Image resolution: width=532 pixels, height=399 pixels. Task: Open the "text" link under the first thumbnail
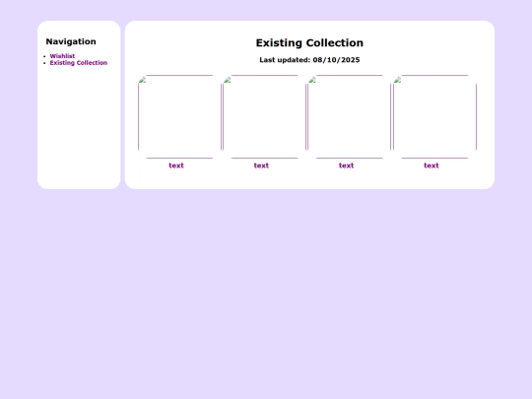tap(176, 166)
